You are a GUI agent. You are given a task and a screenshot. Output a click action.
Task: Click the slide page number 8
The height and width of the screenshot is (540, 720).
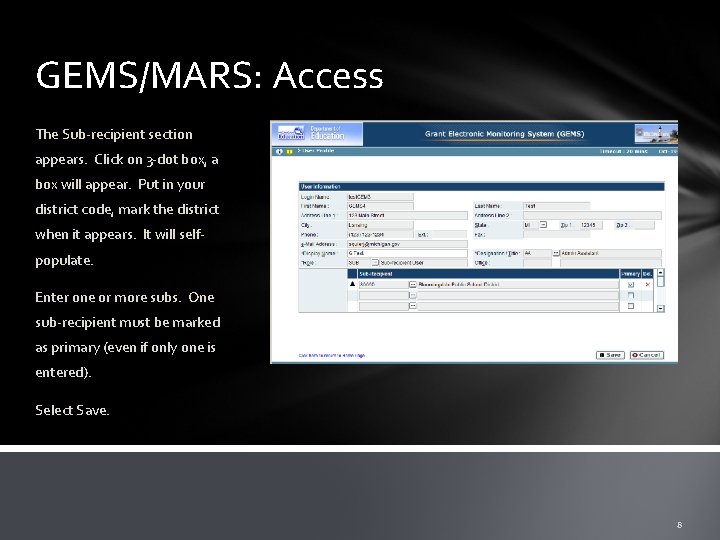(x=680, y=525)
